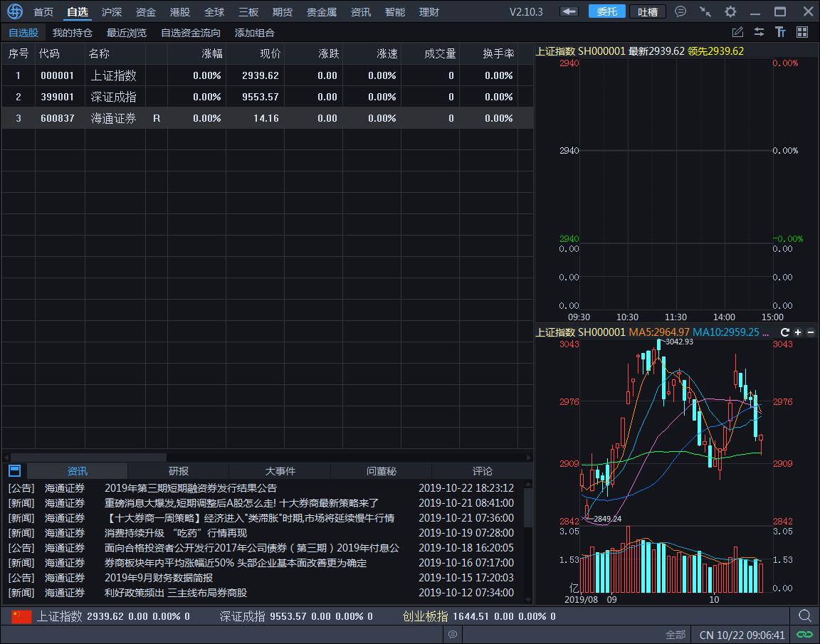Switch to the 研报 tab
The height and width of the screenshot is (644, 820).
click(x=179, y=471)
